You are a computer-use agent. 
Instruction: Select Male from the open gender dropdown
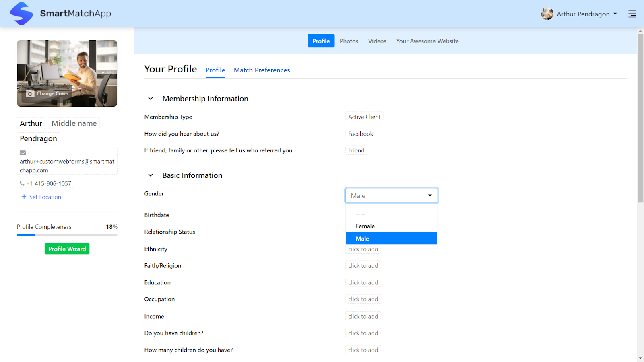(362, 238)
